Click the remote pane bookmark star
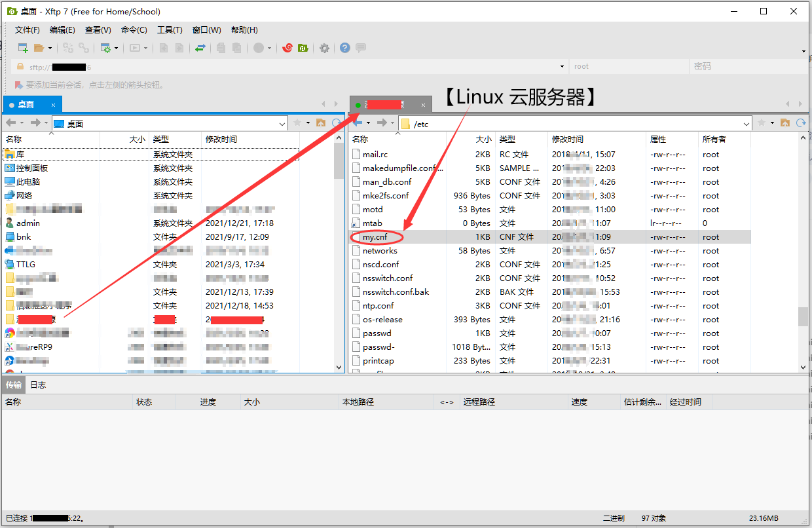 click(x=762, y=123)
